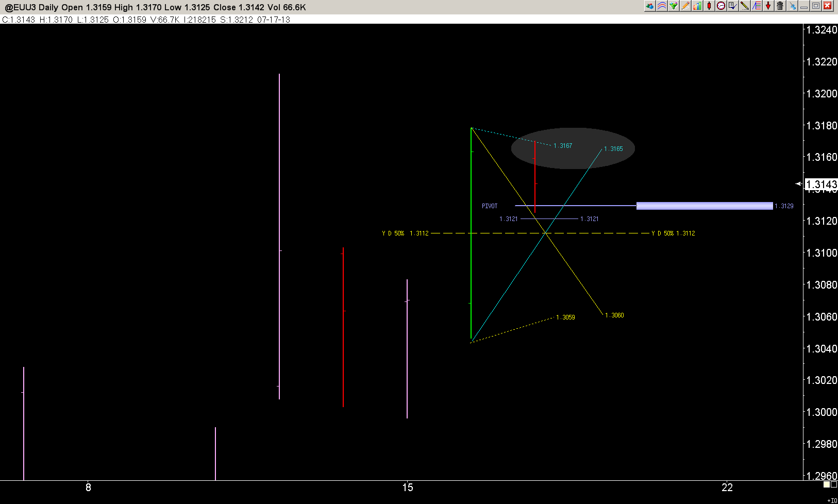Click the left 1.3121 level label
This screenshot has height=504, width=838.
[x=509, y=219]
